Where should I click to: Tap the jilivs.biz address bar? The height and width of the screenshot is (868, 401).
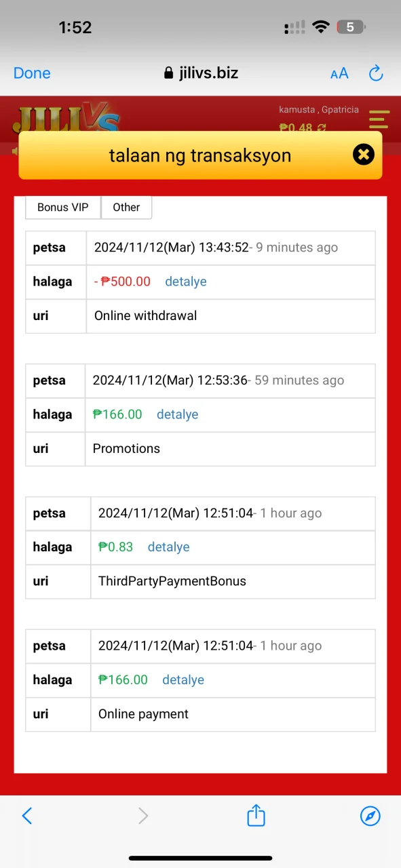point(201,73)
